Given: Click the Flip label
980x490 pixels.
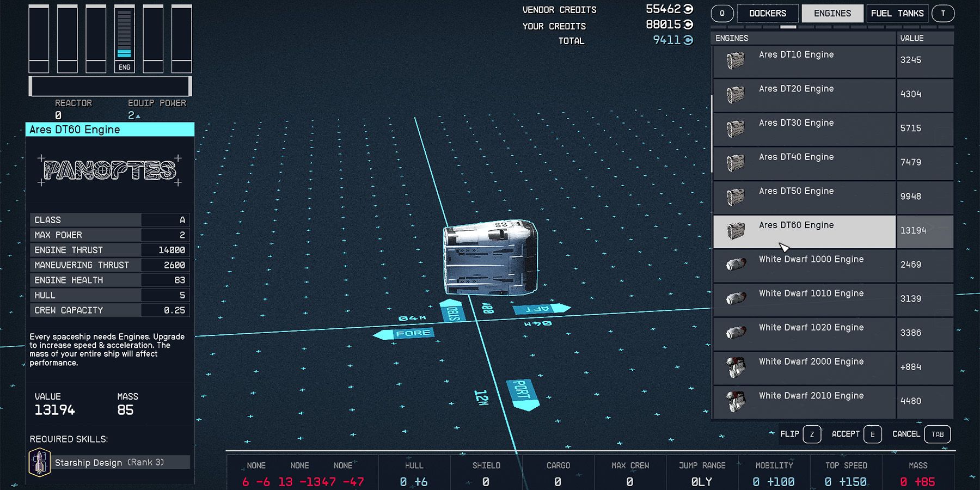Looking at the screenshot, I should [x=789, y=434].
